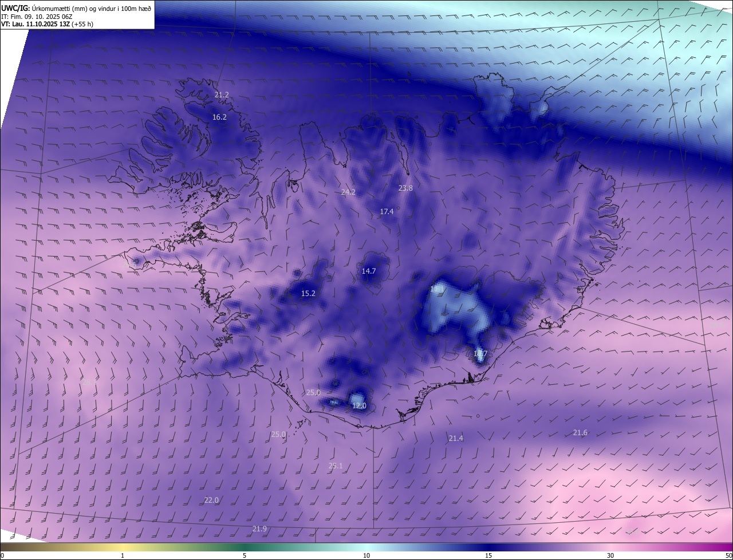The height and width of the screenshot is (560, 733).
Task: Click the 16.2 value label
Action: [219, 117]
